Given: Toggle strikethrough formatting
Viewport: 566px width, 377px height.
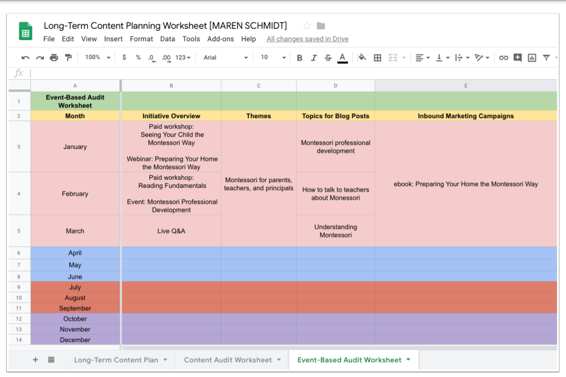Looking at the screenshot, I should pyautogui.click(x=328, y=58).
